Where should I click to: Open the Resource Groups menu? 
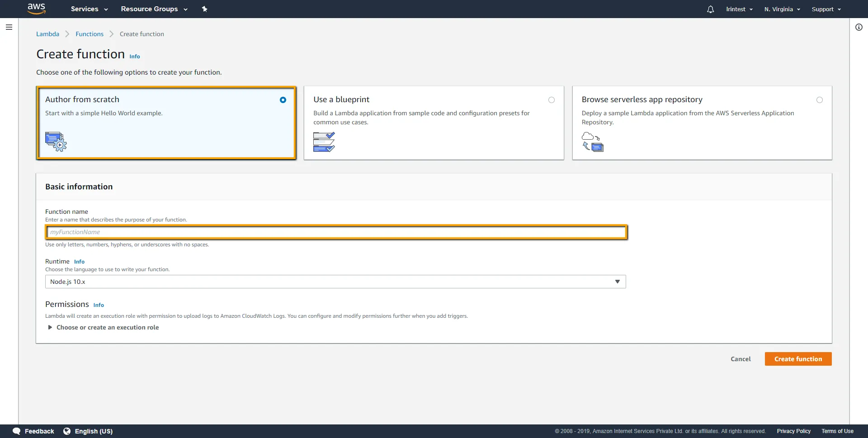click(x=154, y=9)
